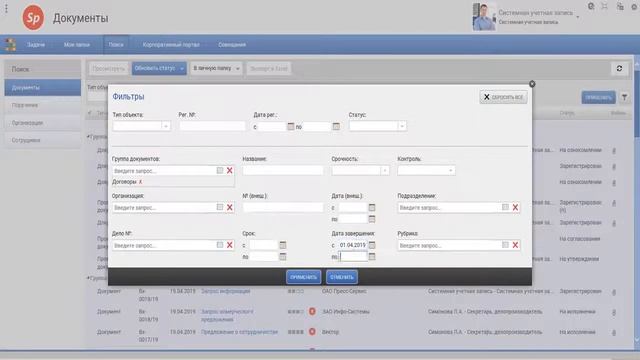
Task: Focus the Группа документов search field
Action: 164,171
